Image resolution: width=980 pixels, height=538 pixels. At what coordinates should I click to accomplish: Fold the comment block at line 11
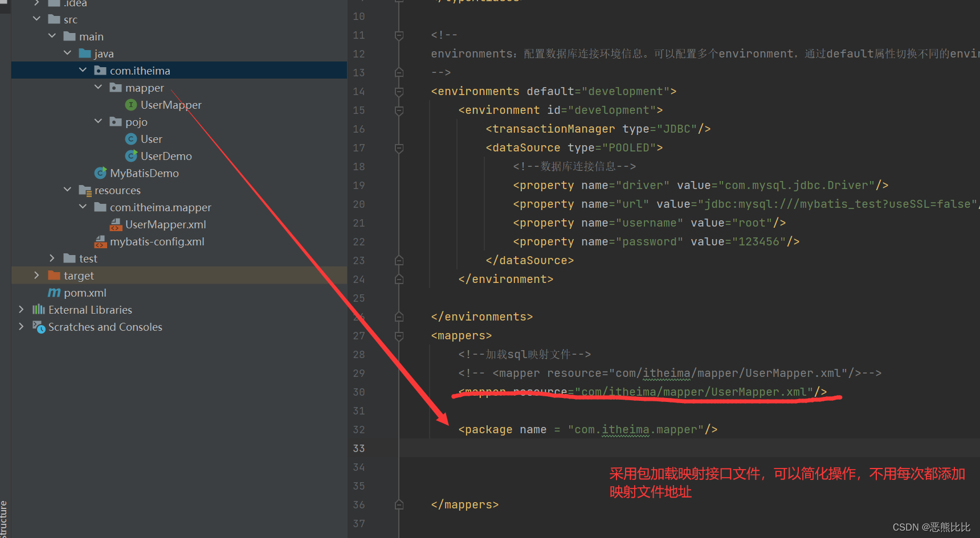pyautogui.click(x=399, y=35)
